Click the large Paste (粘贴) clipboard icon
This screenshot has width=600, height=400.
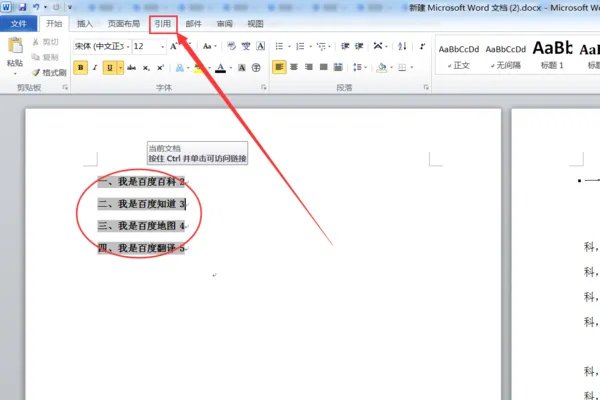click(15, 46)
